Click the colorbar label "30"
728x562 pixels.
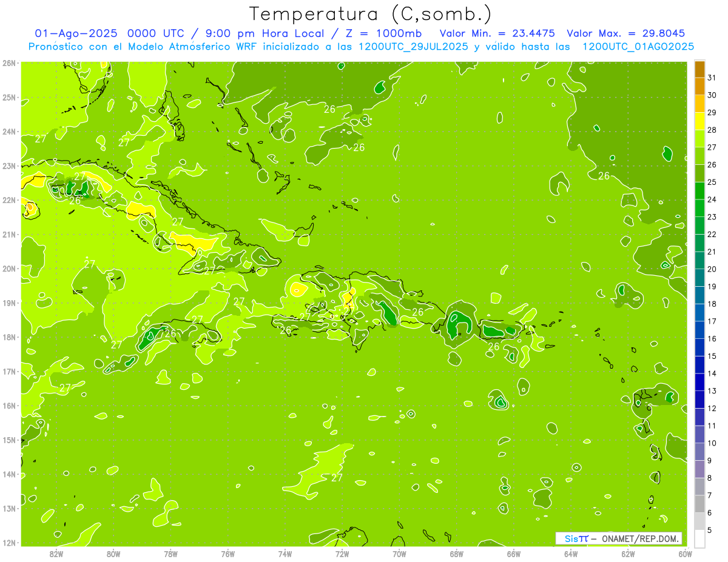(x=712, y=95)
